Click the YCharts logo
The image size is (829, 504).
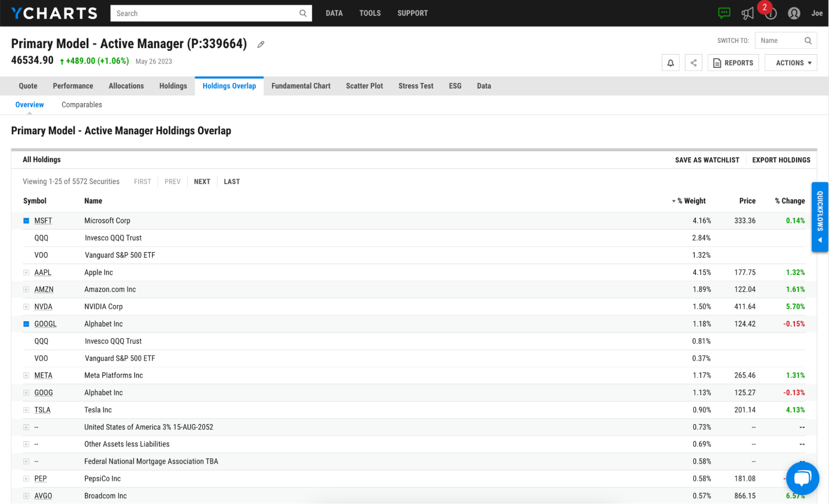point(54,13)
